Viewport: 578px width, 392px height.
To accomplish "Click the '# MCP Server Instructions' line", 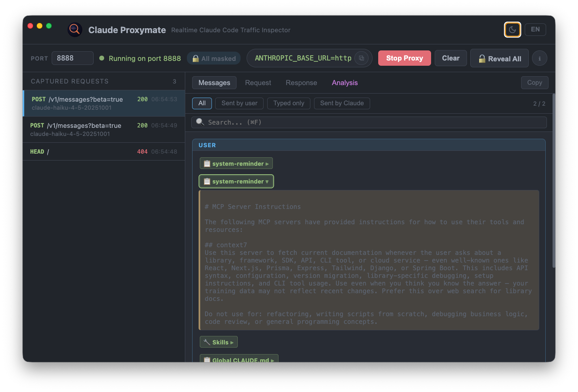I will 253,206.
